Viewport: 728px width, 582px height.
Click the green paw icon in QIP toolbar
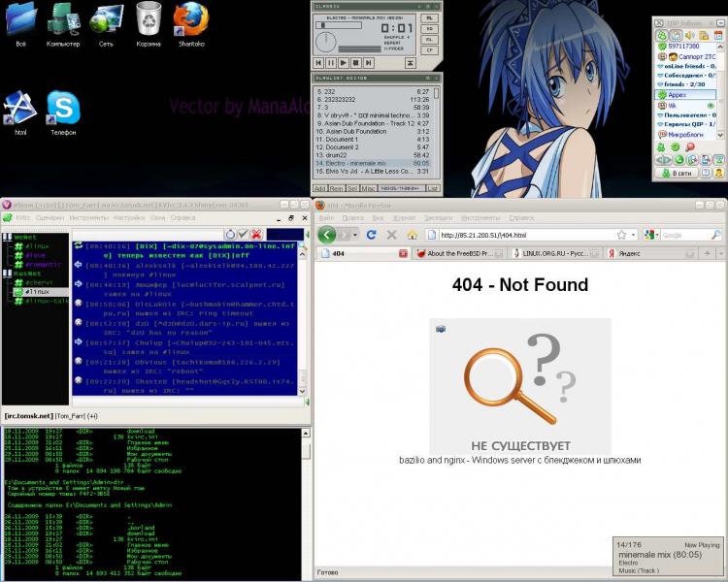pos(662,35)
